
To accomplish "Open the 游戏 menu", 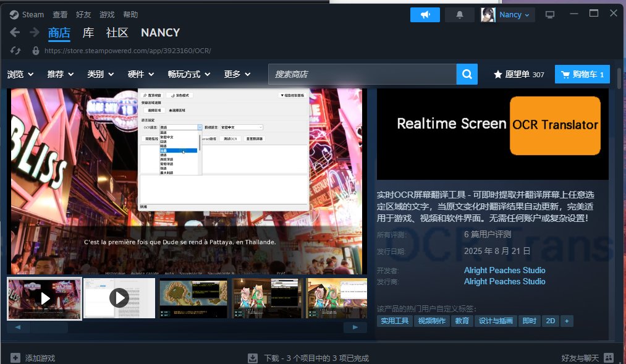I will pyautogui.click(x=107, y=15).
